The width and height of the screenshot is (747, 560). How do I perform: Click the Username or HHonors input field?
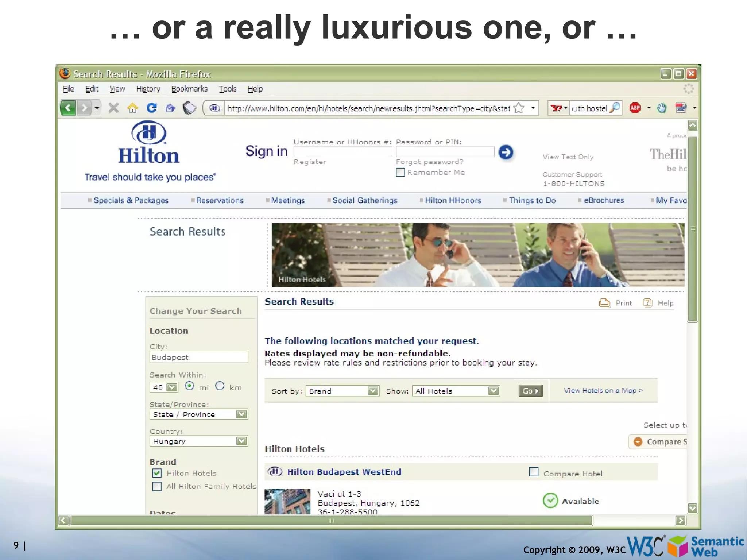342,152
